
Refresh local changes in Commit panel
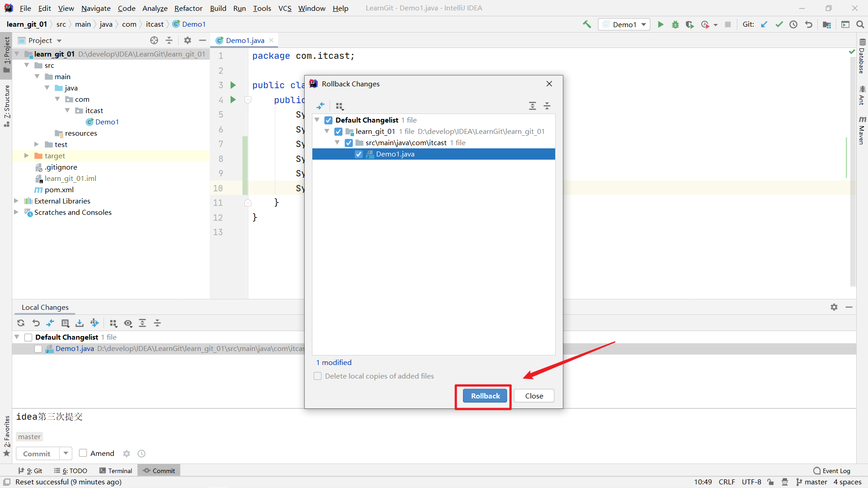point(21,323)
